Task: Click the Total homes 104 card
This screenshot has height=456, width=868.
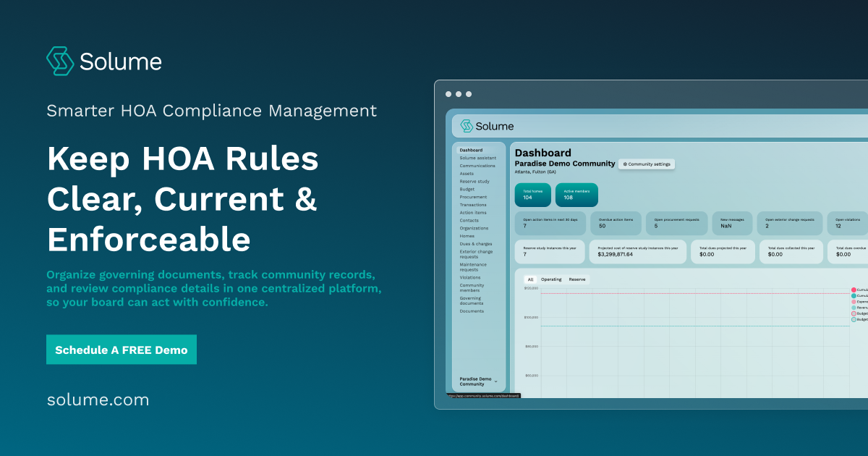Action: pyautogui.click(x=532, y=195)
